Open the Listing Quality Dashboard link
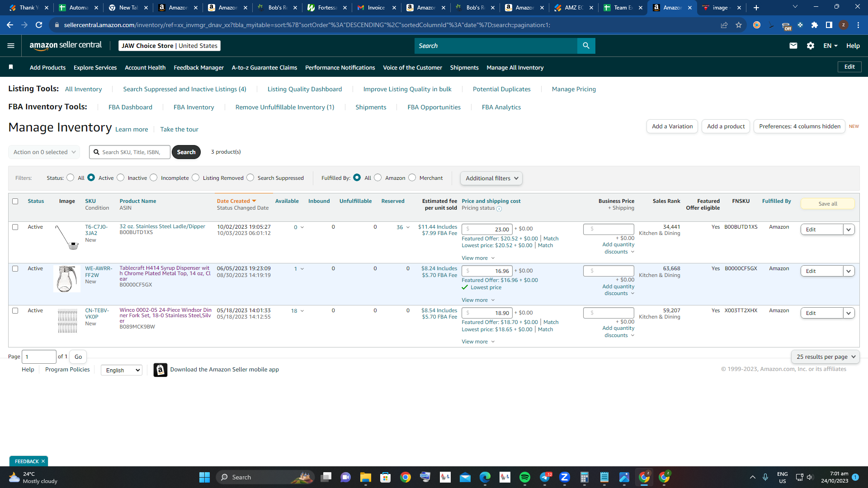Screen dimensions: 868x488 (x=305, y=89)
